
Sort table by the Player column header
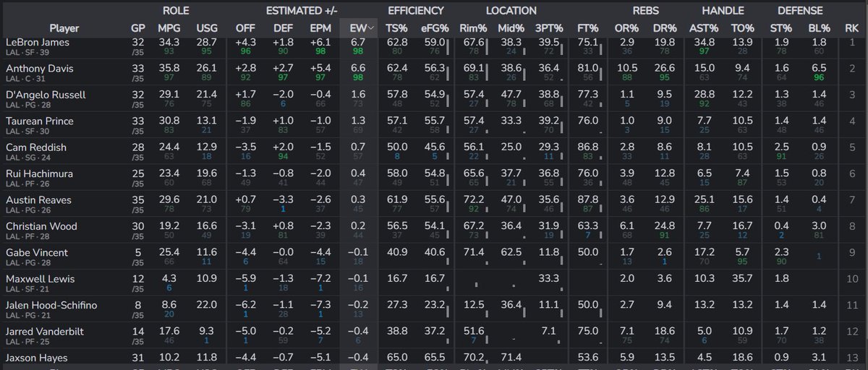[64, 29]
